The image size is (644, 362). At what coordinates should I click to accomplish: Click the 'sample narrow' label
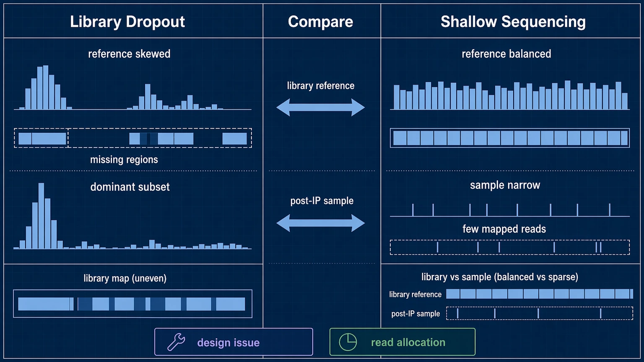pos(505,185)
